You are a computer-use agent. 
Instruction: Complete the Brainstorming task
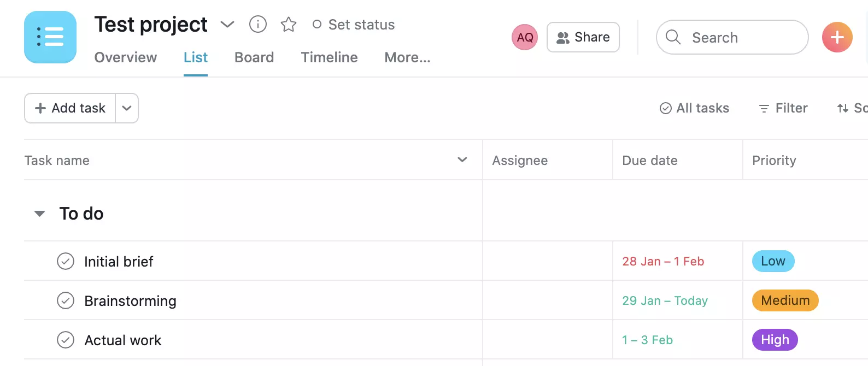click(x=66, y=300)
